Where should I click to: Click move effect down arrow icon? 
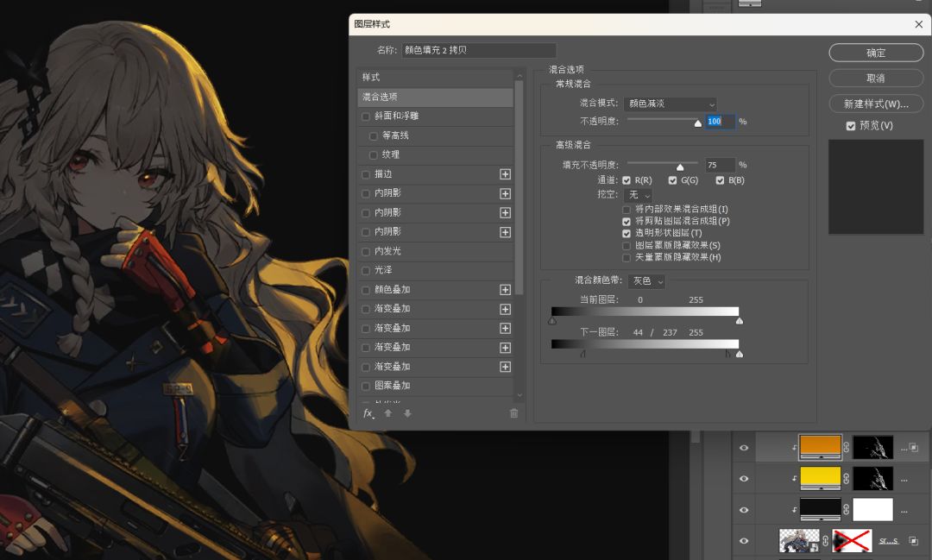click(407, 413)
